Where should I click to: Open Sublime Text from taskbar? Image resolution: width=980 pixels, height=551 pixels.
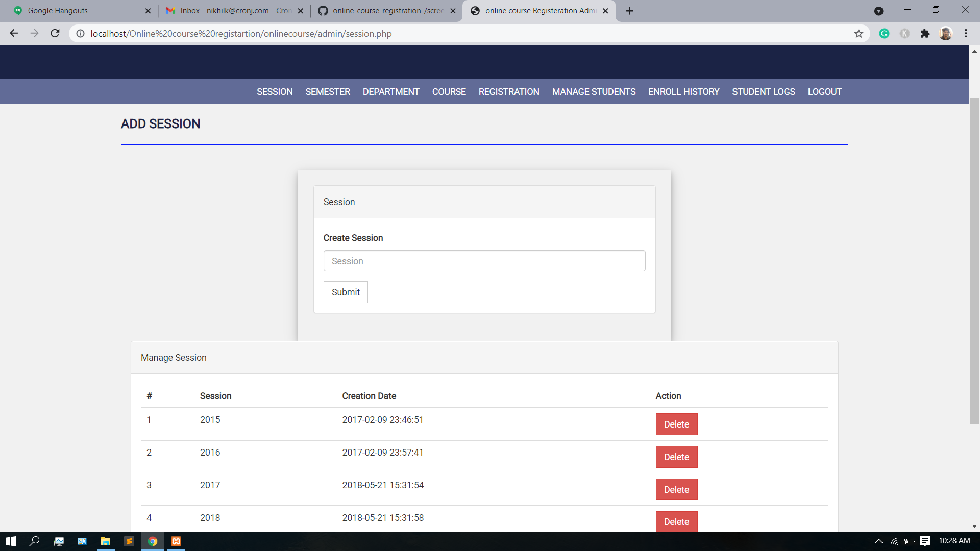pos(129,541)
